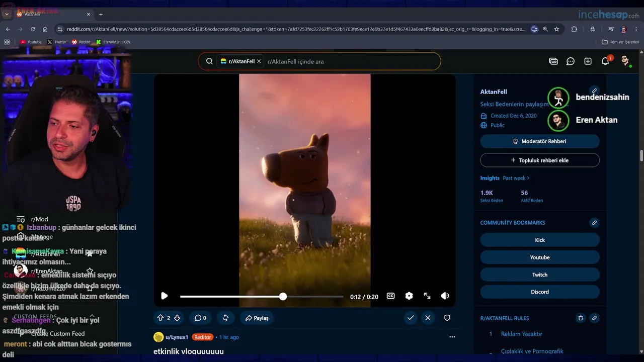644x362 pixels.
Task: Expand the tab search dropdown
Action: (x=7, y=14)
